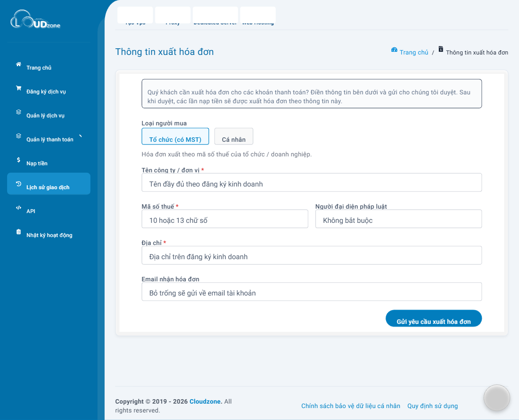The width and height of the screenshot is (519, 420).
Task: Click the dashboard icon in the breadcrumb
Action: pos(394,50)
